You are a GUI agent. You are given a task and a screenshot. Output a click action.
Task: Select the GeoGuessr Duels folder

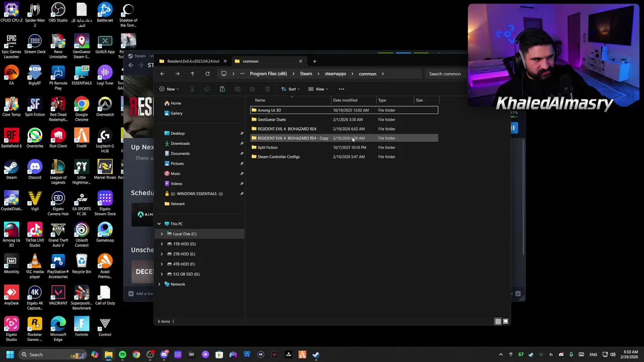click(344, 120)
